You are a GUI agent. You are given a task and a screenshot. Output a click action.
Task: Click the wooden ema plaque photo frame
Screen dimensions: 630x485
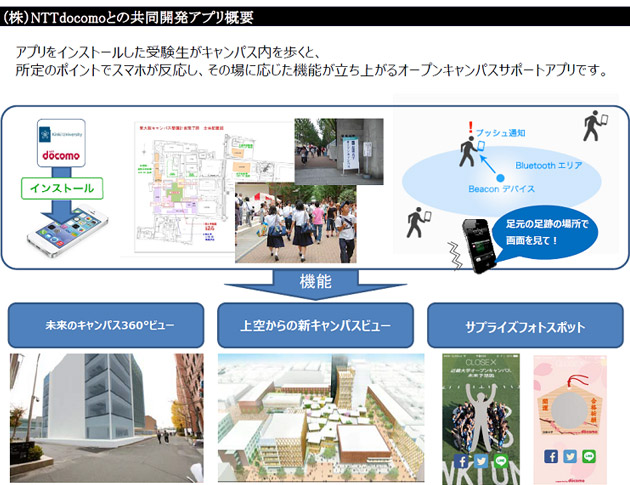coord(570,409)
